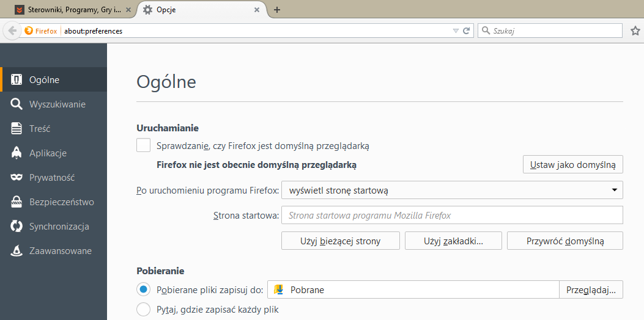Image resolution: width=644 pixels, height=320 pixels.
Task: Click the Zaawansowane wizard hat icon
Action: 17,250
